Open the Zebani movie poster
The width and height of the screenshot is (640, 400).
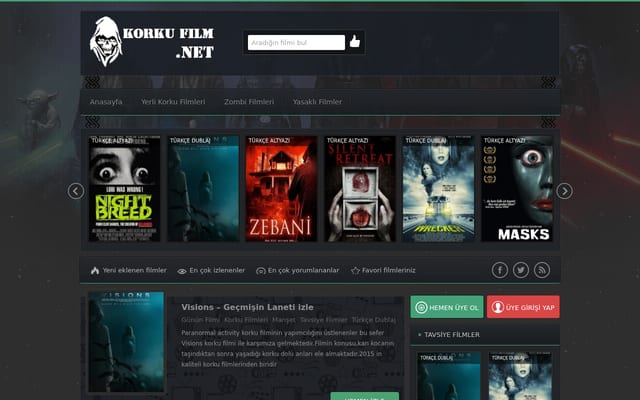click(282, 189)
